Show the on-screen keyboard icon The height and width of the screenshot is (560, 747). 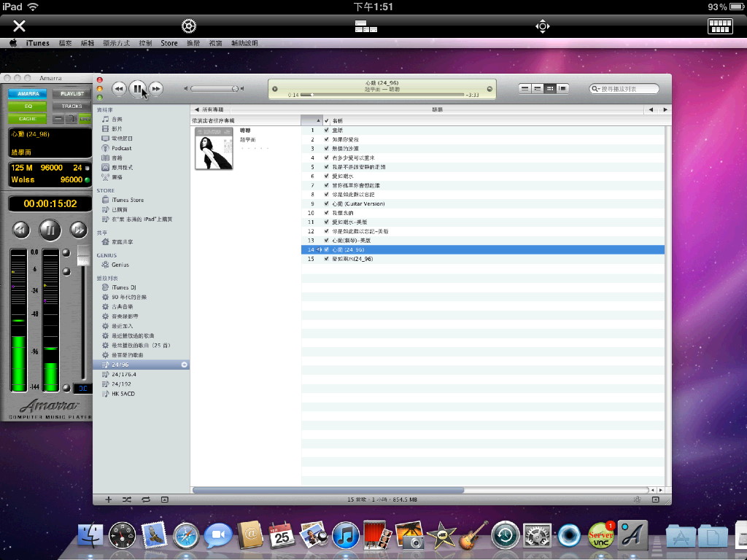(x=720, y=26)
